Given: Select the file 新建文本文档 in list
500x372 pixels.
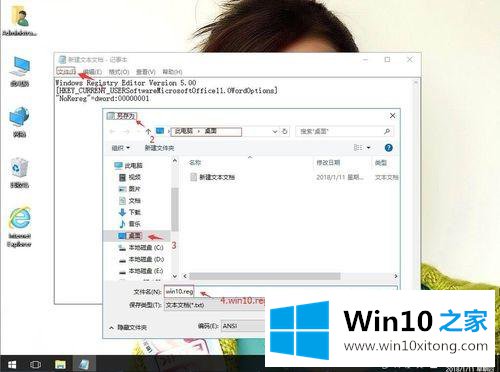Looking at the screenshot, I should tap(213, 177).
